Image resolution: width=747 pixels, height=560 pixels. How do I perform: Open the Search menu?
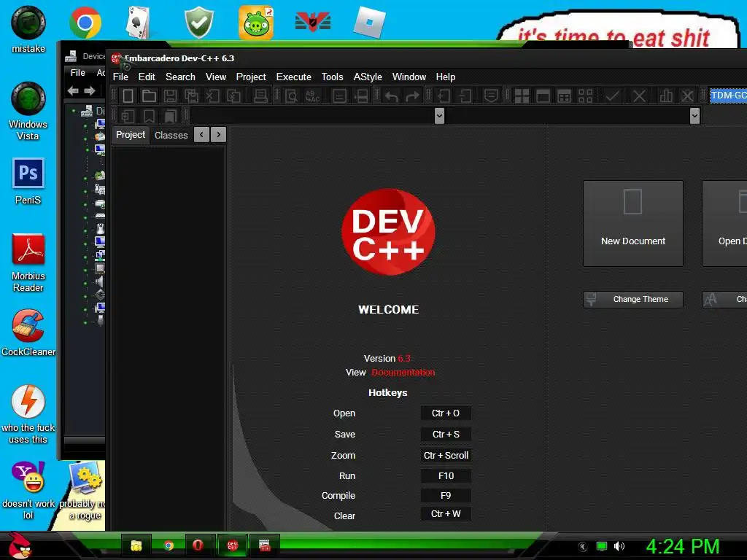(181, 77)
